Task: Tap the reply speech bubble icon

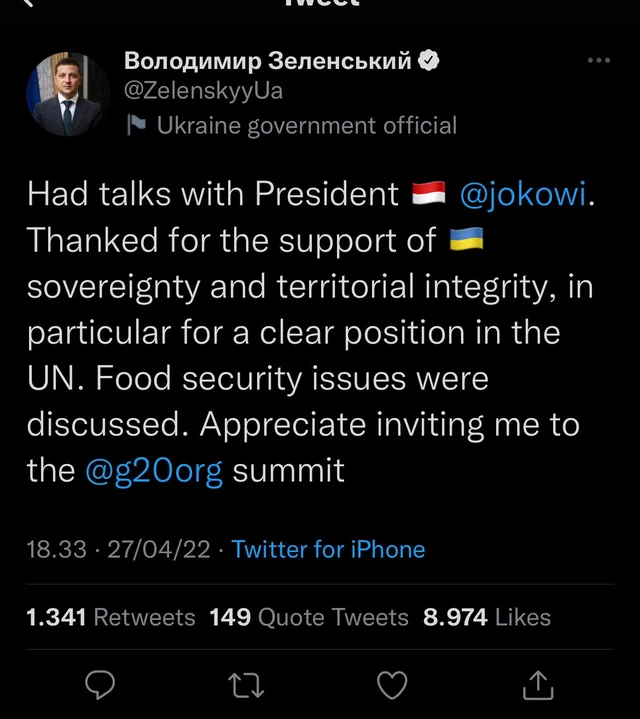Action: (100, 684)
